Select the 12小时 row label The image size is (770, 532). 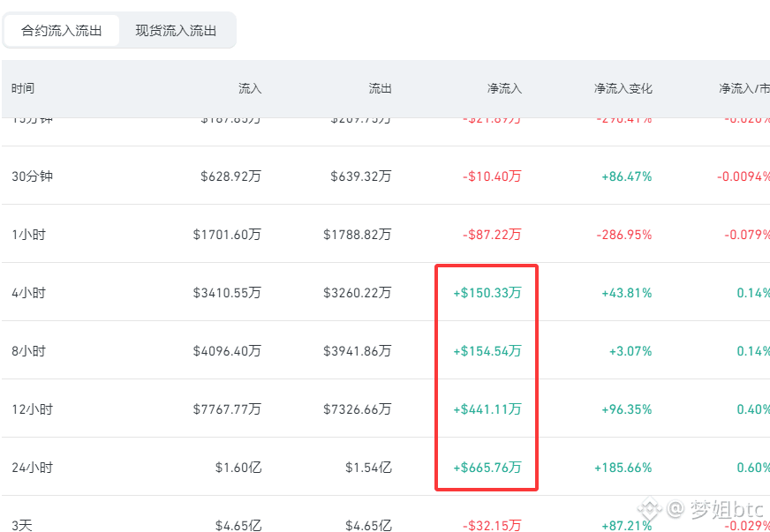[33, 409]
